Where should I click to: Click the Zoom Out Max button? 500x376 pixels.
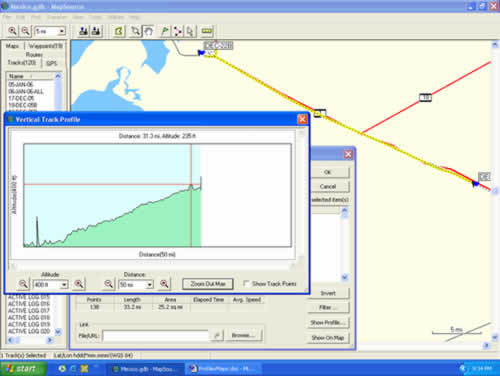coord(208,284)
